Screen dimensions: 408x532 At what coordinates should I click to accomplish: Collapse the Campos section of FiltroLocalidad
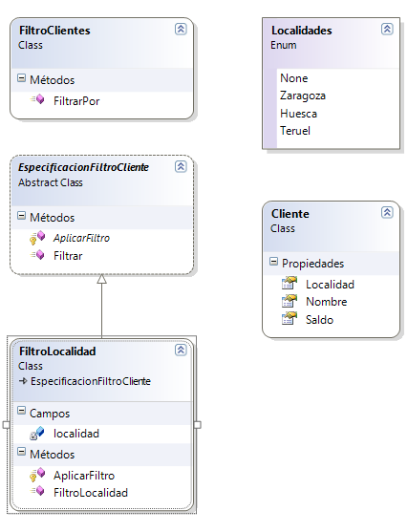pyautogui.click(x=21, y=411)
